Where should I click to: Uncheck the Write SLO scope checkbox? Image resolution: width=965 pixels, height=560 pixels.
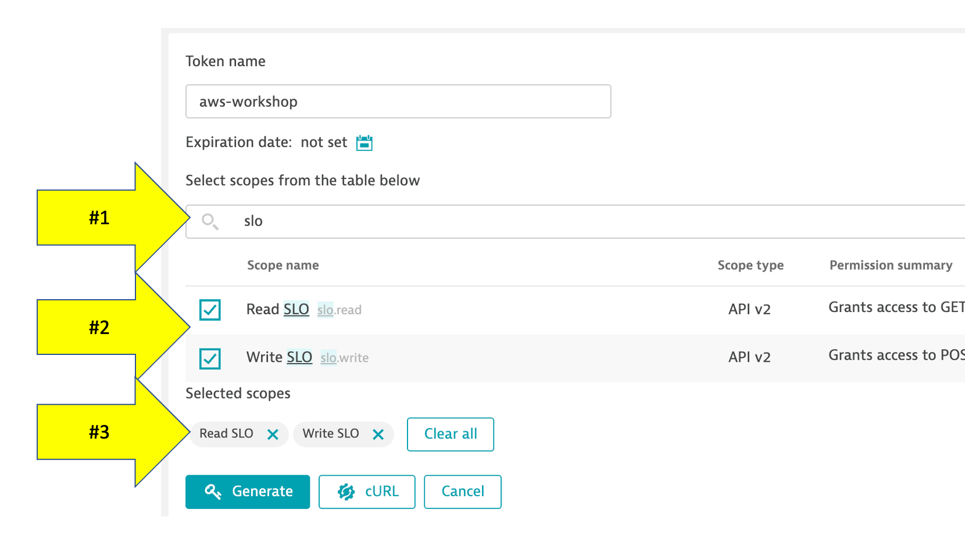pos(210,358)
